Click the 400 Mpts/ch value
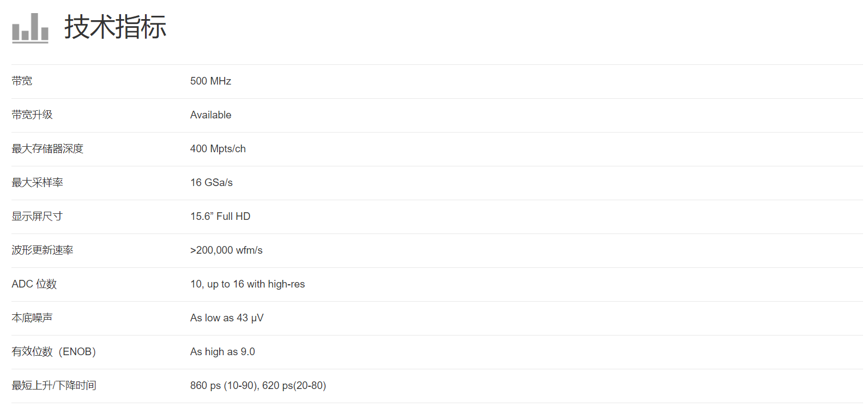Screen dimensions: 868x407 (x=218, y=149)
